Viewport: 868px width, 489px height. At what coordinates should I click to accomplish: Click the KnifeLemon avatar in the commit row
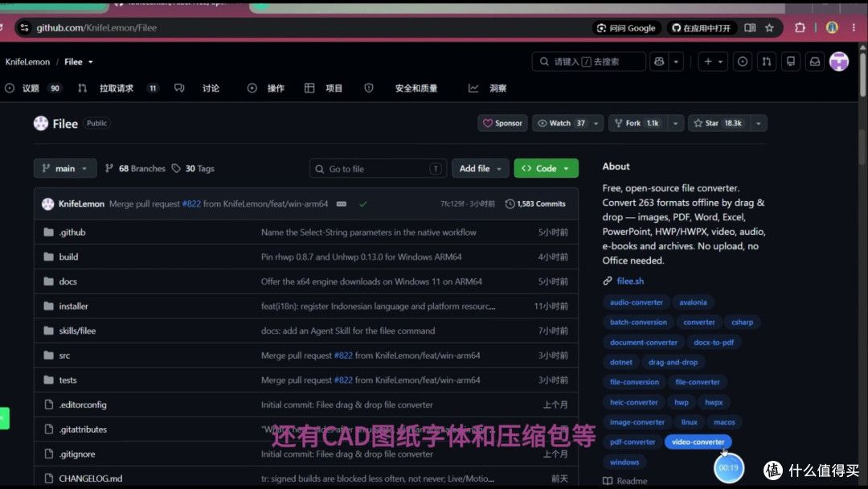point(47,203)
